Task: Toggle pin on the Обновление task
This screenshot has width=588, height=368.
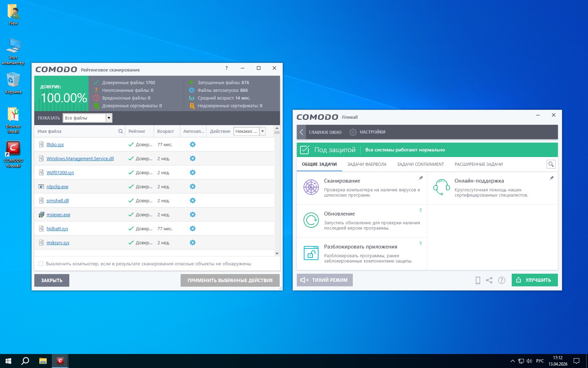Action: (x=421, y=211)
